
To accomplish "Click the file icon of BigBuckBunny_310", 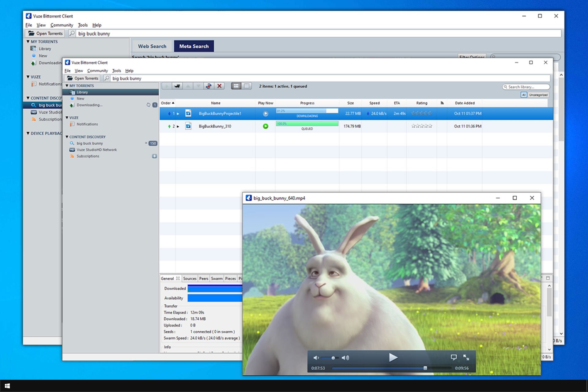I will pyautogui.click(x=188, y=126).
